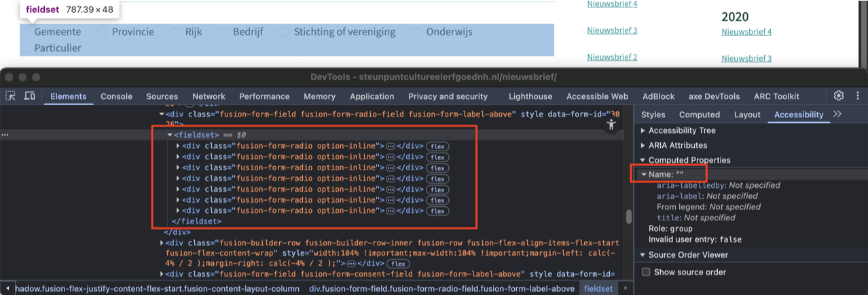Viewport: 868px width, 295px height.
Task: Open the Lighthouse tab
Action: (530, 96)
